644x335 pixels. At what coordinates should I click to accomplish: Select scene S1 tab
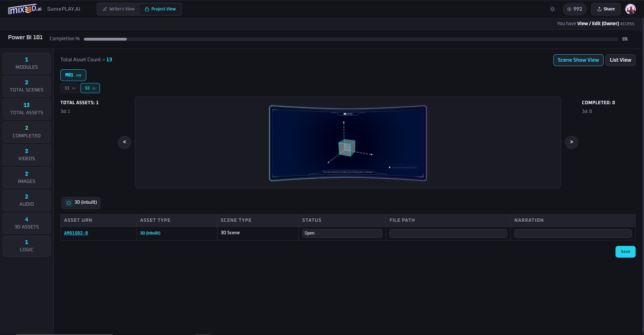[70, 88]
